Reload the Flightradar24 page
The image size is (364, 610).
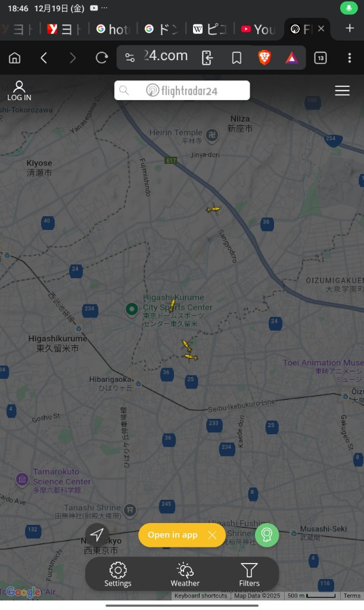101,58
